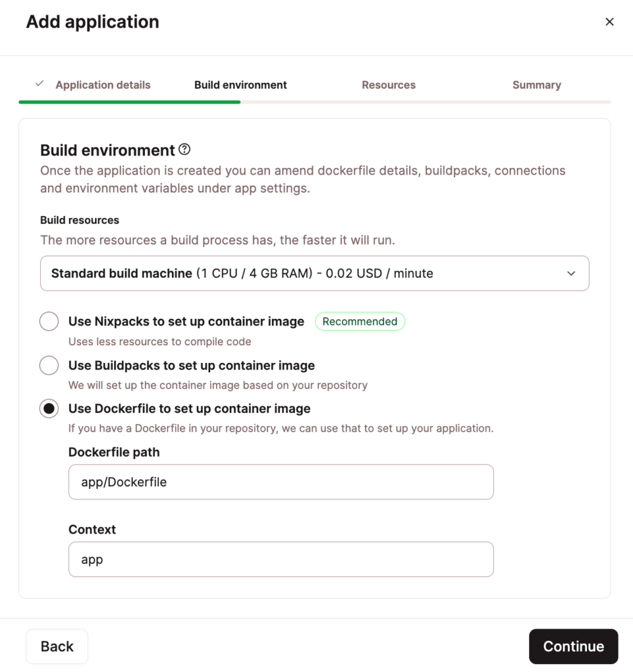Image resolution: width=633 pixels, height=672 pixels.
Task: Click the Back button
Action: tap(56, 646)
